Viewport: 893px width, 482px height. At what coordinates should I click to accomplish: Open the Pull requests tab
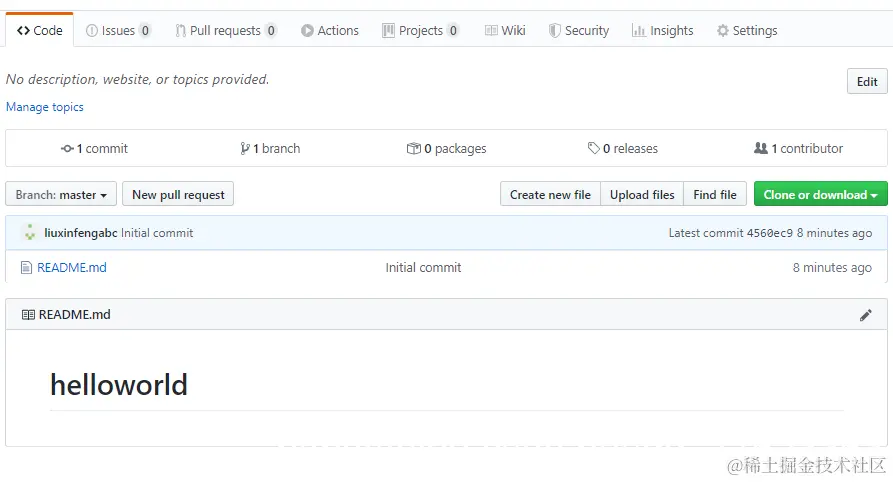[x=226, y=30]
